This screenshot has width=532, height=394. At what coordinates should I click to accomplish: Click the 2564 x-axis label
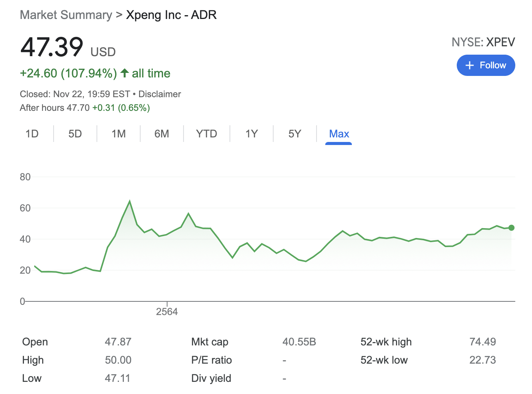point(167,312)
